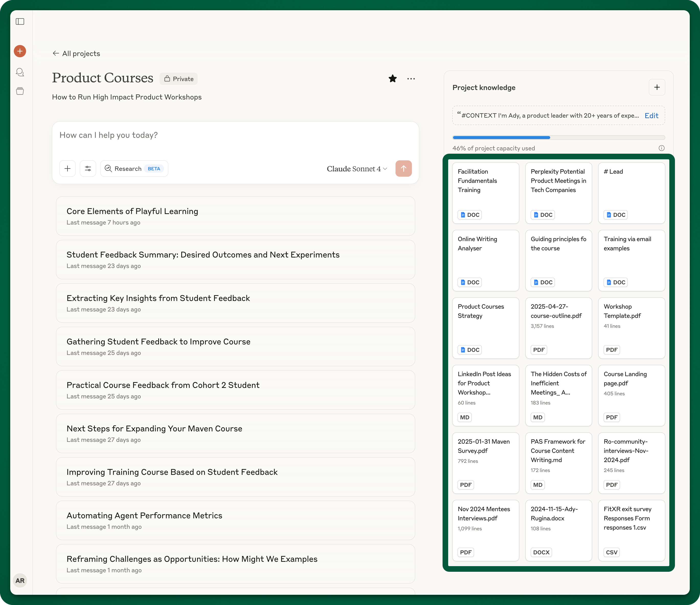Expand Claude Sonnet 4 model dropdown
The width and height of the screenshot is (700, 605).
[x=357, y=169]
